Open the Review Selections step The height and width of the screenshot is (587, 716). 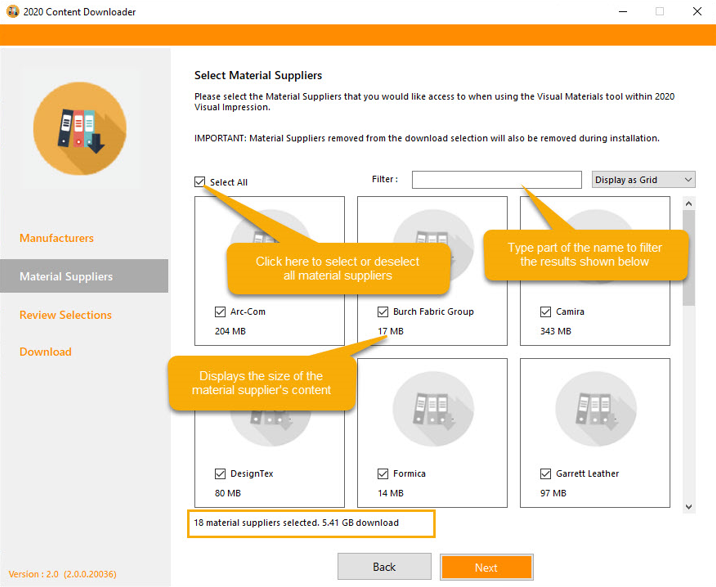click(65, 315)
